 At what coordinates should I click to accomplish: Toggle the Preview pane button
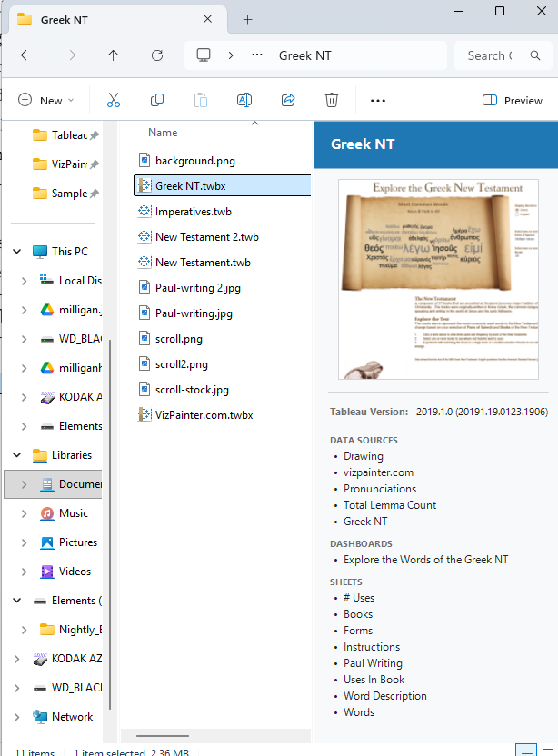[x=513, y=100]
